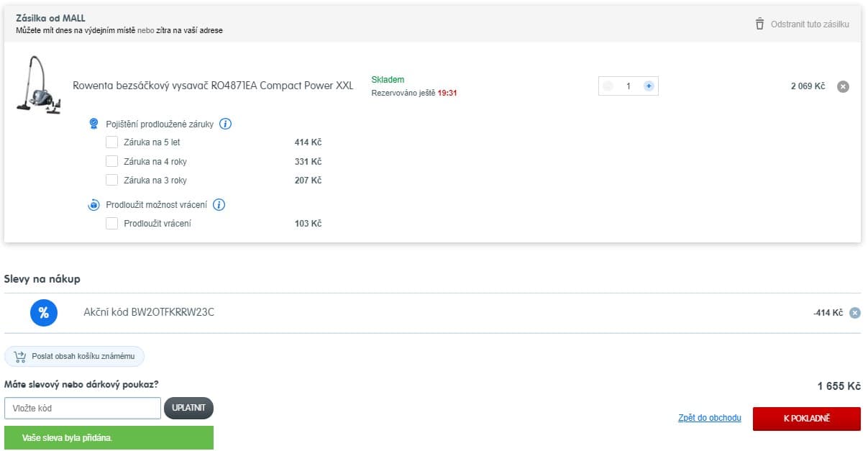The image size is (868, 451).
Task: Check Prodloužit vrácení option
Action: tap(111, 224)
